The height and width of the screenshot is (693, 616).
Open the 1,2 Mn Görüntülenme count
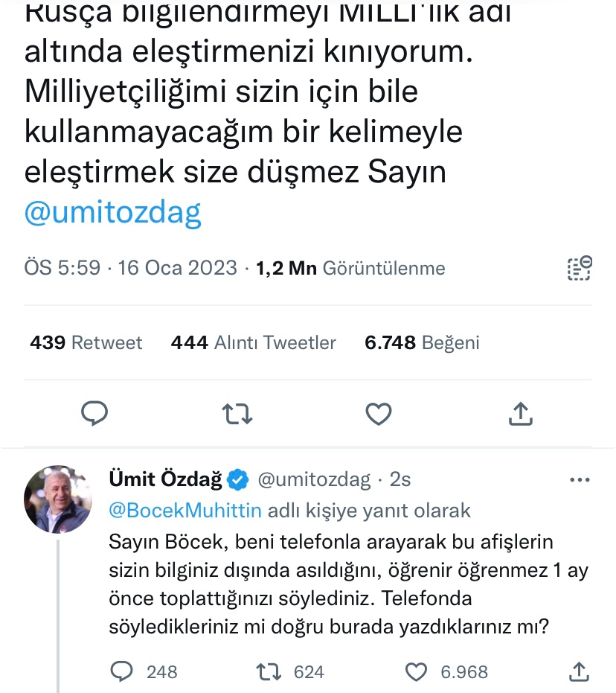(x=350, y=268)
